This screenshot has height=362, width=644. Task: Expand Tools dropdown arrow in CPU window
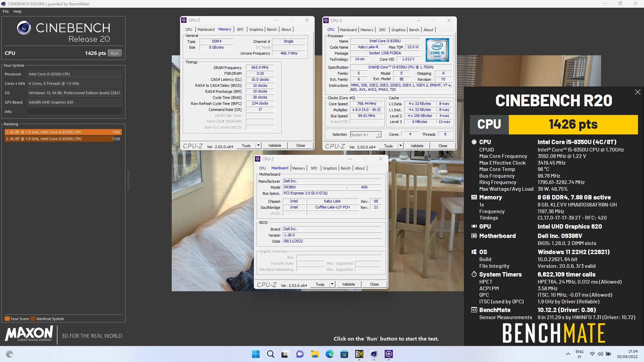[400, 146]
